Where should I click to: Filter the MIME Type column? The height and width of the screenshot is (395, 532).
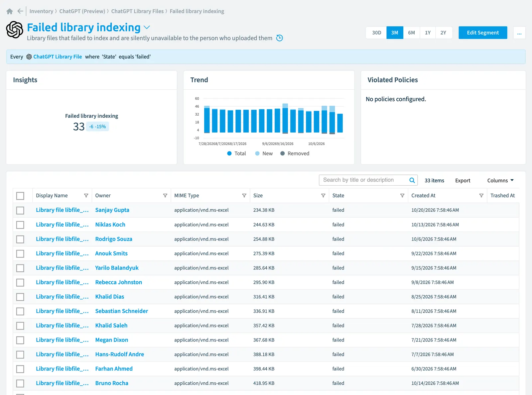pos(244,196)
